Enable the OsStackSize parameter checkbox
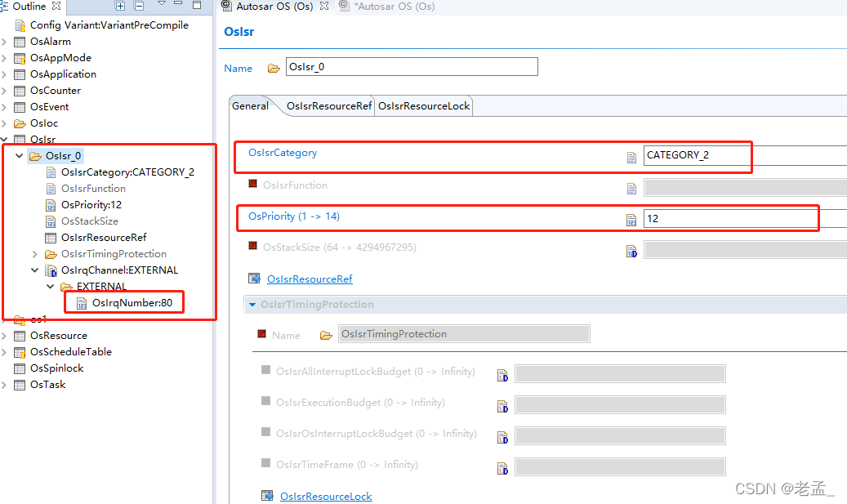 click(253, 246)
